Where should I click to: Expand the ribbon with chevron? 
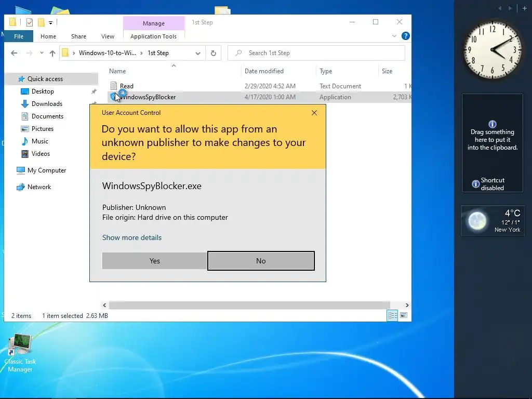point(394,36)
